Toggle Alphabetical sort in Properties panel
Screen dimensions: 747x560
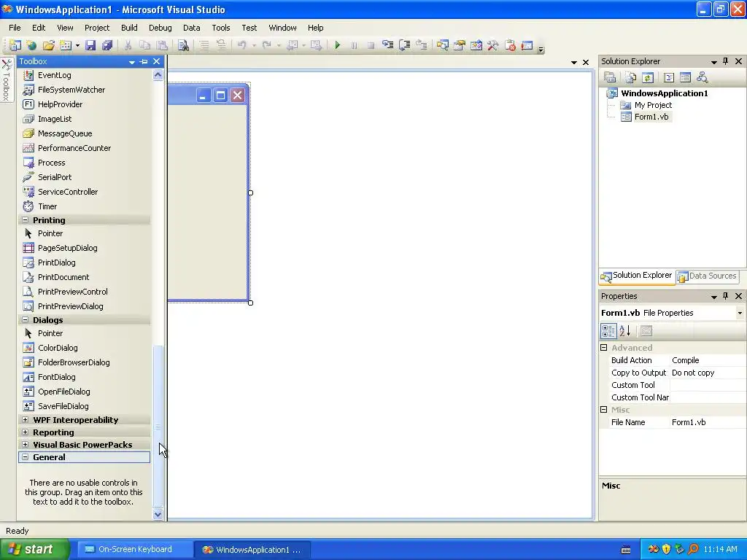click(625, 330)
